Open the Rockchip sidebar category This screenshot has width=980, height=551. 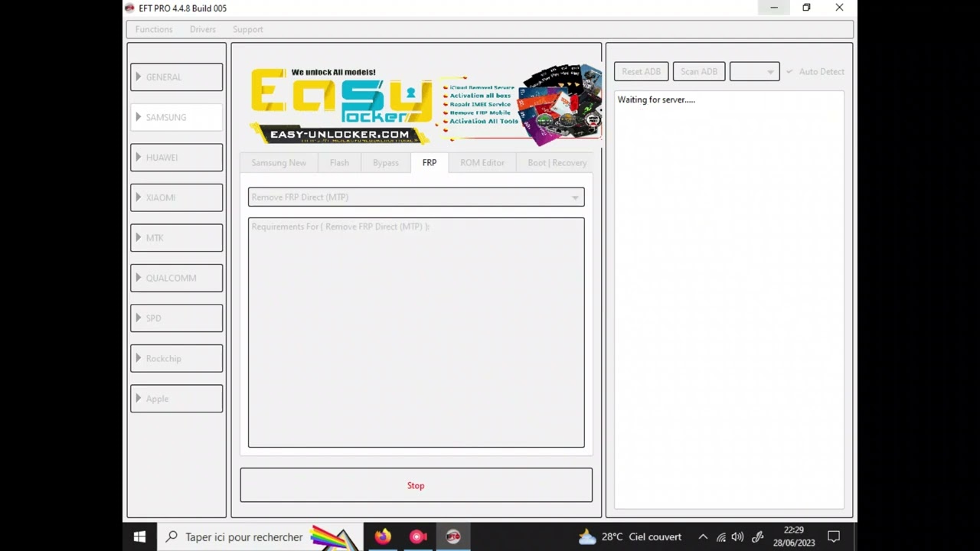click(176, 358)
